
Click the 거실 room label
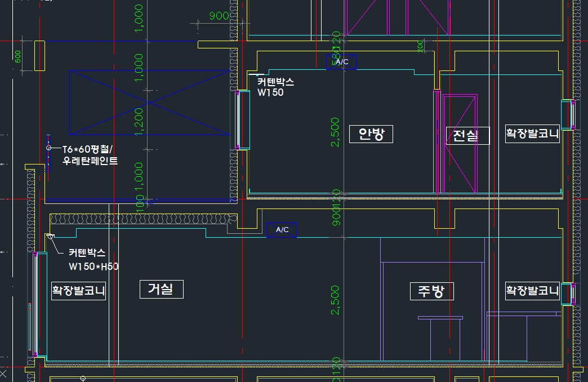tap(161, 289)
